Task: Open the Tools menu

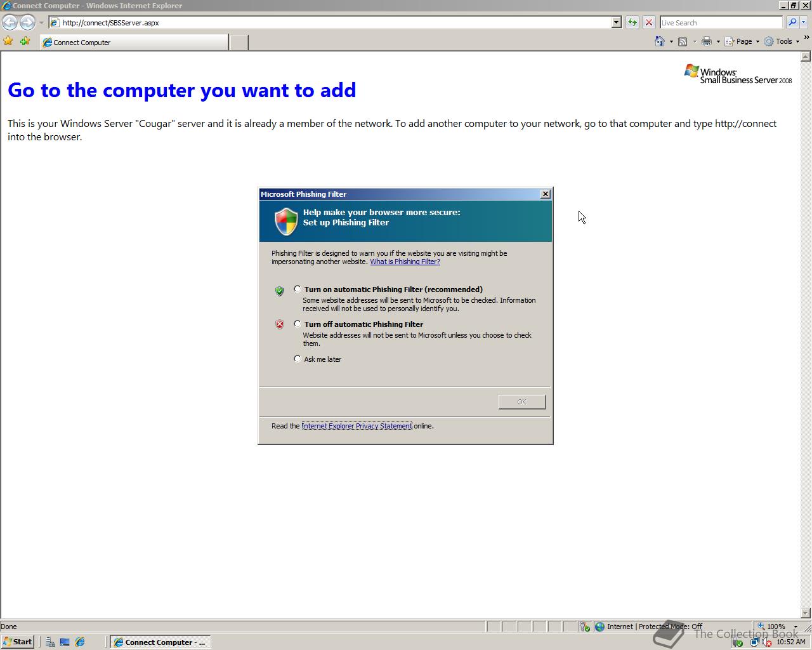Action: tap(782, 41)
